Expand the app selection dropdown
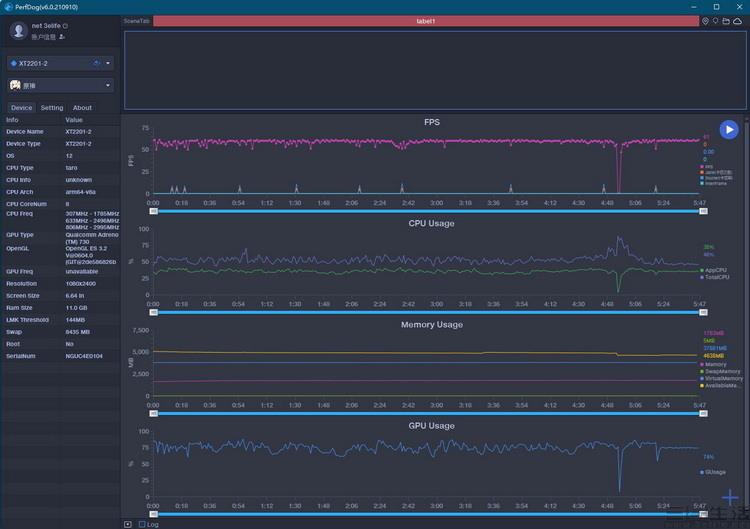Screen dimensions: 750x529 click(x=60, y=86)
